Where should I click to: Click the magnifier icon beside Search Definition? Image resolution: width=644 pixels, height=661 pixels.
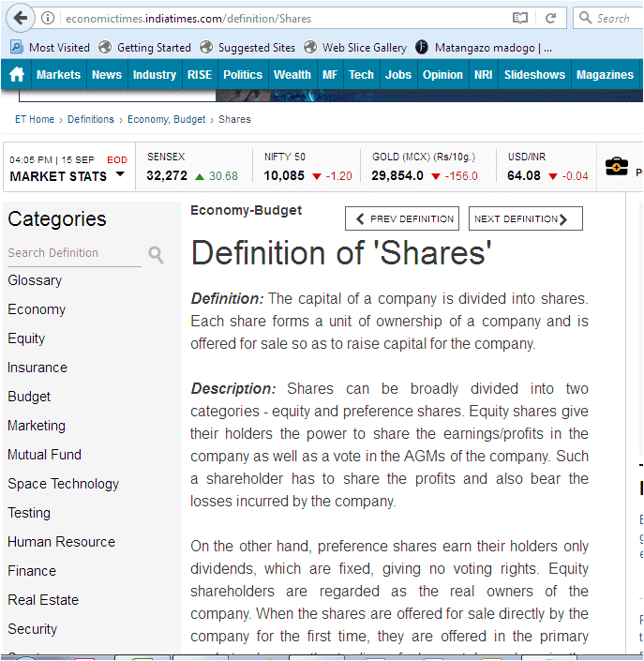pyautogui.click(x=156, y=255)
